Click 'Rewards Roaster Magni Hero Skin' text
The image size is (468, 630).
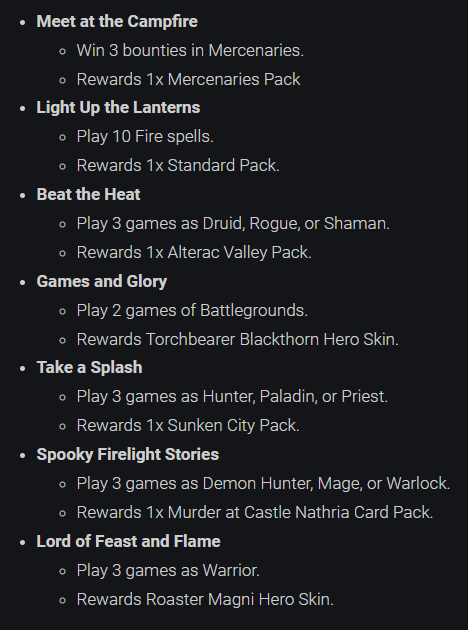click(205, 599)
